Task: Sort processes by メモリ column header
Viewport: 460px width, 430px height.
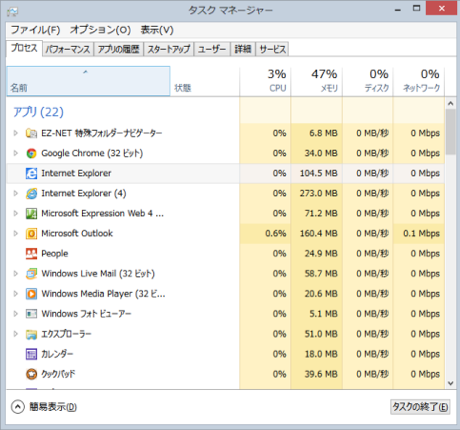Action: 317,81
